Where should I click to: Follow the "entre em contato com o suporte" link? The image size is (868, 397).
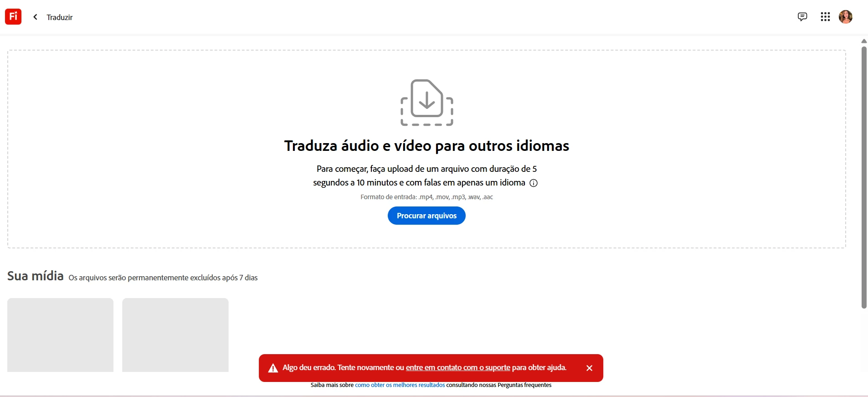tap(458, 367)
